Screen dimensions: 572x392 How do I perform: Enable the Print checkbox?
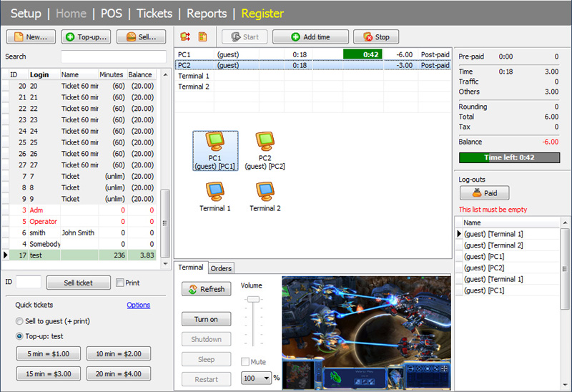[x=120, y=283]
